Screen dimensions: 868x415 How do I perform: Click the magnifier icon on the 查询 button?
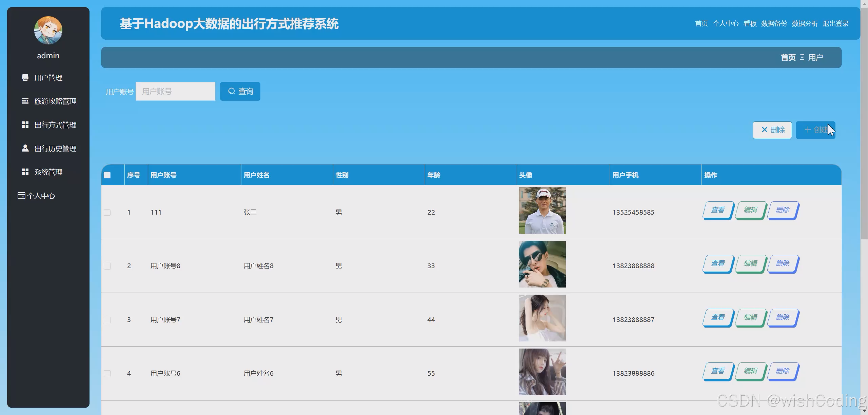pyautogui.click(x=232, y=91)
